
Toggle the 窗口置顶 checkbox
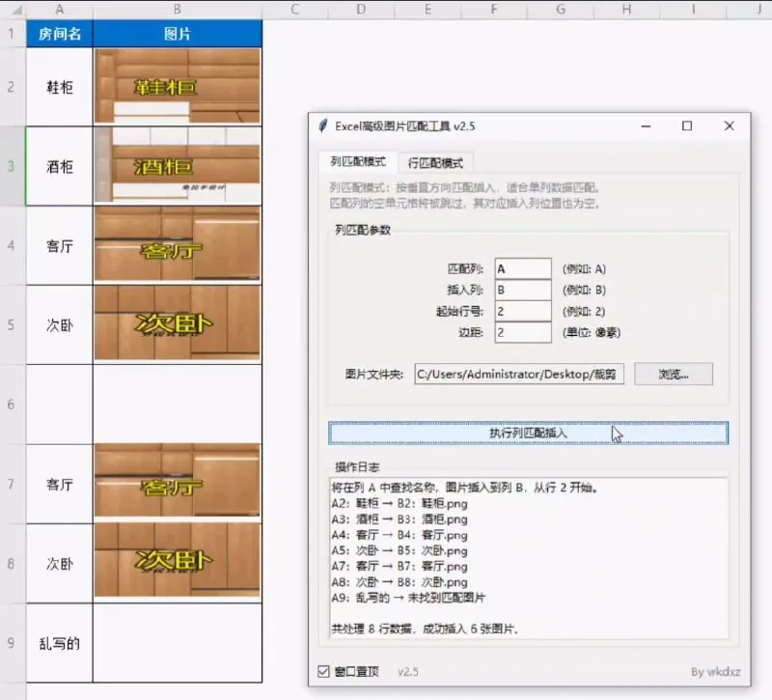click(324, 671)
